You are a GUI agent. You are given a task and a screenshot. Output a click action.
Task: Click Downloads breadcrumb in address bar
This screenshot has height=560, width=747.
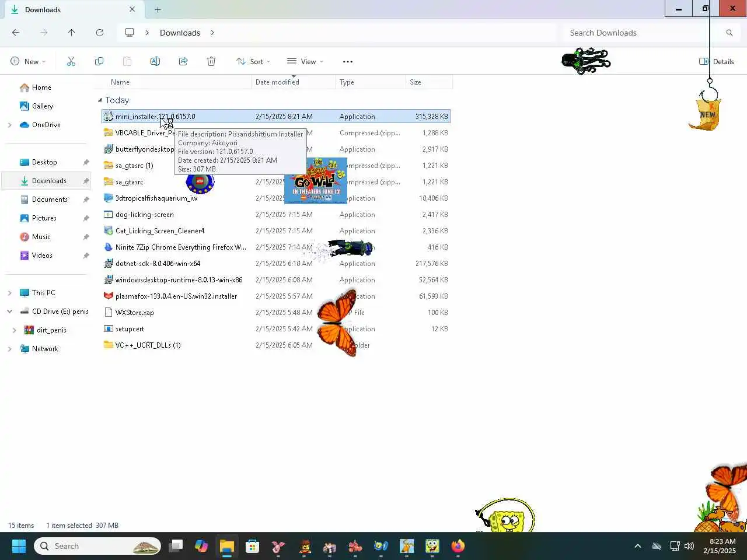pos(180,33)
